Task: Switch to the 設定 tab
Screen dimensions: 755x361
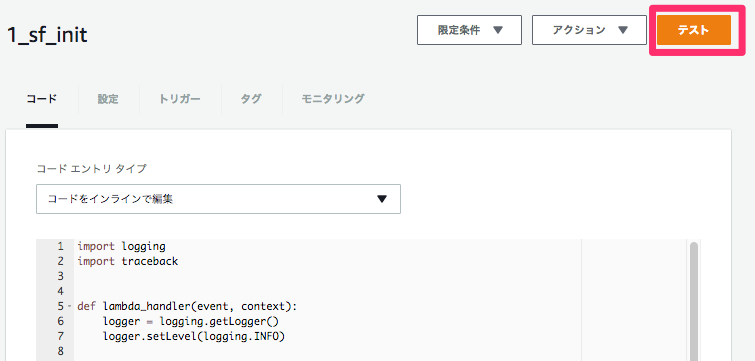Action: tap(108, 99)
